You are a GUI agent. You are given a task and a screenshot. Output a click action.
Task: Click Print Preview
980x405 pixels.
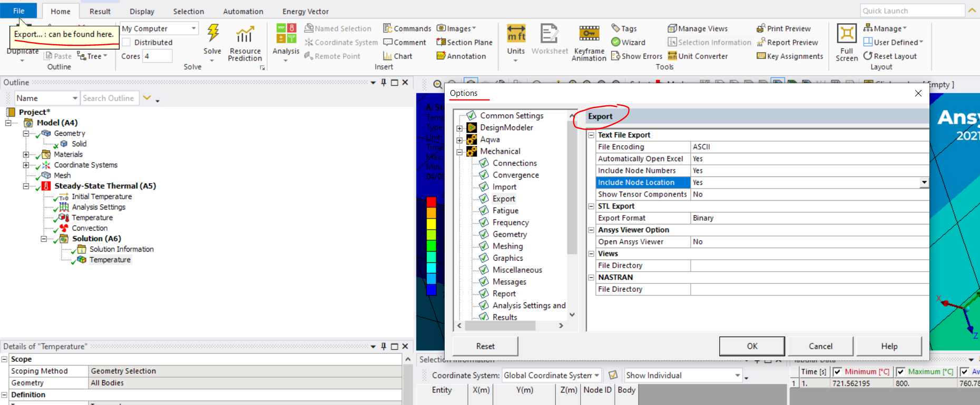click(x=783, y=28)
